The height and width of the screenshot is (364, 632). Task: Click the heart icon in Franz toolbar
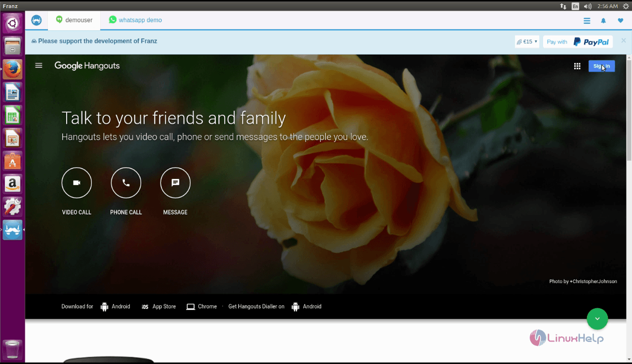coord(621,21)
